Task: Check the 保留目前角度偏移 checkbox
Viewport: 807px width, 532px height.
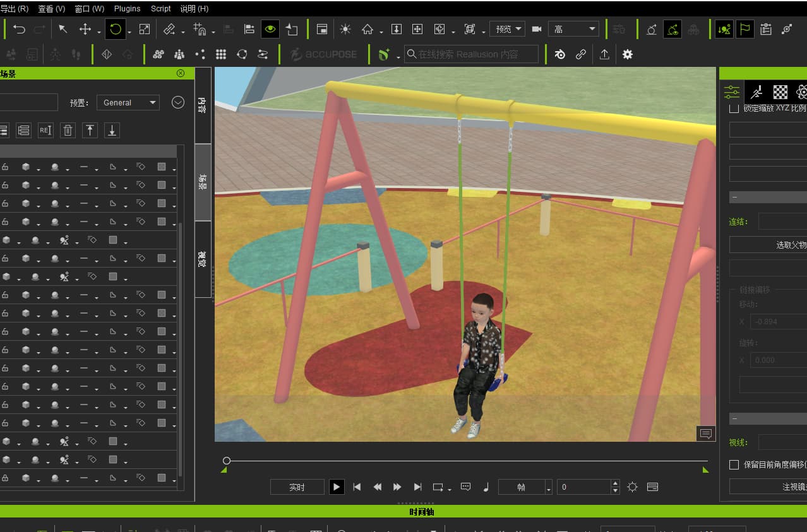Action: pyautogui.click(x=734, y=464)
